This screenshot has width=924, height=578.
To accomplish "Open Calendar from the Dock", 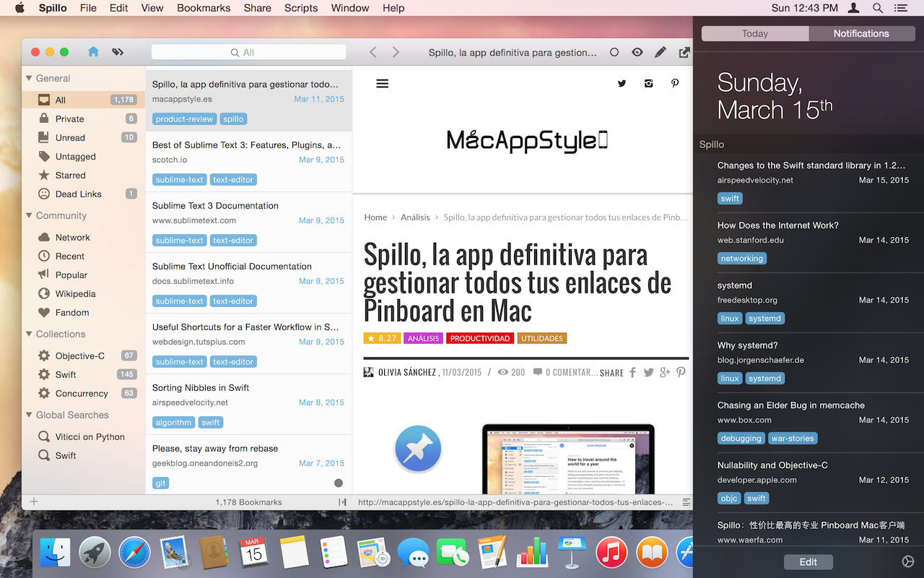I will [254, 553].
